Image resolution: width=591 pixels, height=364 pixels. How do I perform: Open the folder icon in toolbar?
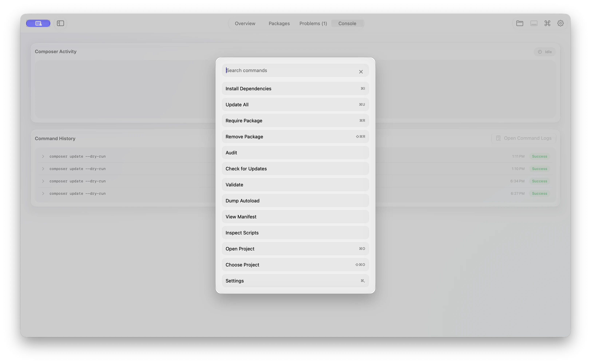tap(519, 23)
